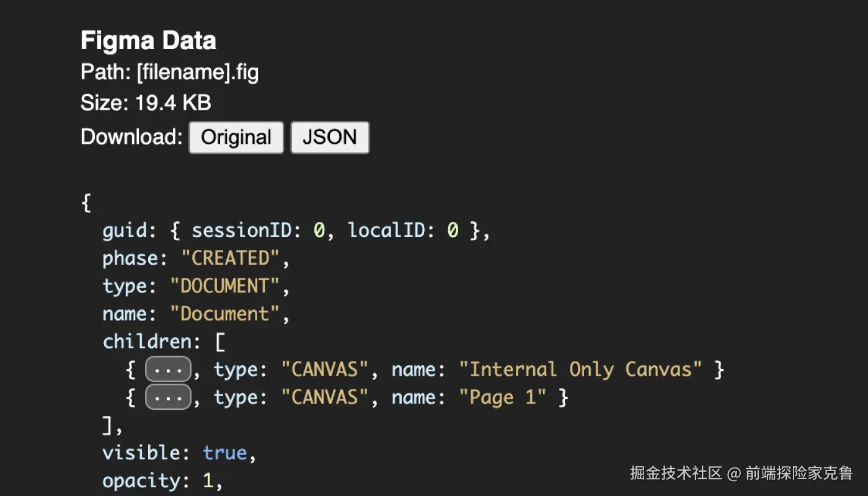Image resolution: width=868 pixels, height=496 pixels.
Task: Expand the collapsed Internal Only Canvas object
Action: [168, 370]
